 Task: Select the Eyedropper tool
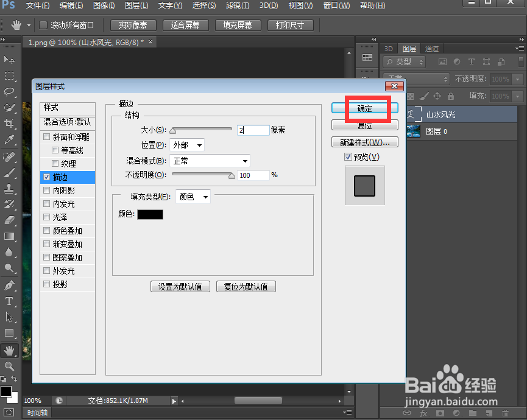pos(9,138)
